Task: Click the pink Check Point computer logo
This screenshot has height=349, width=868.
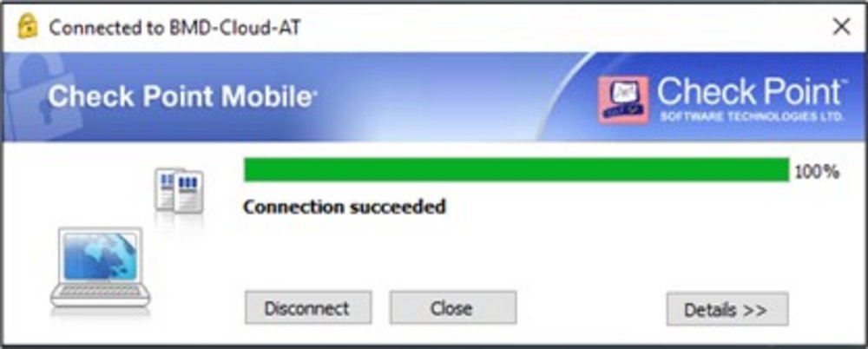Action: pos(623,100)
